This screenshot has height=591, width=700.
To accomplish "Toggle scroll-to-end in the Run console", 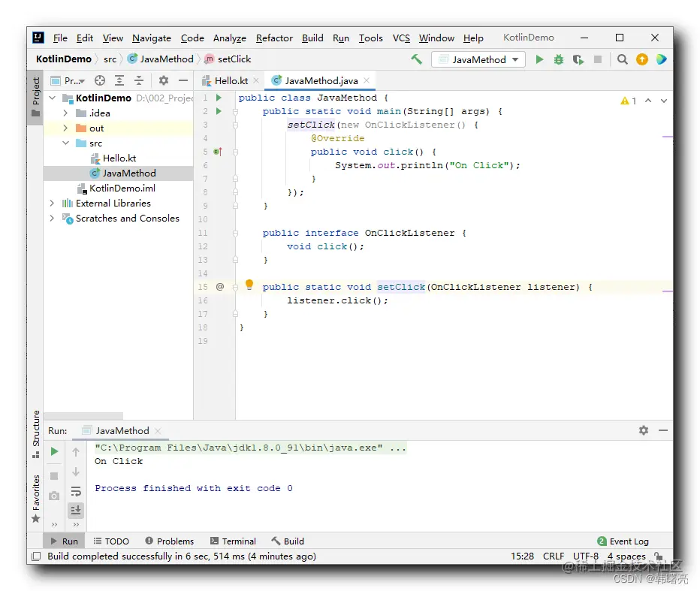I will [76, 510].
